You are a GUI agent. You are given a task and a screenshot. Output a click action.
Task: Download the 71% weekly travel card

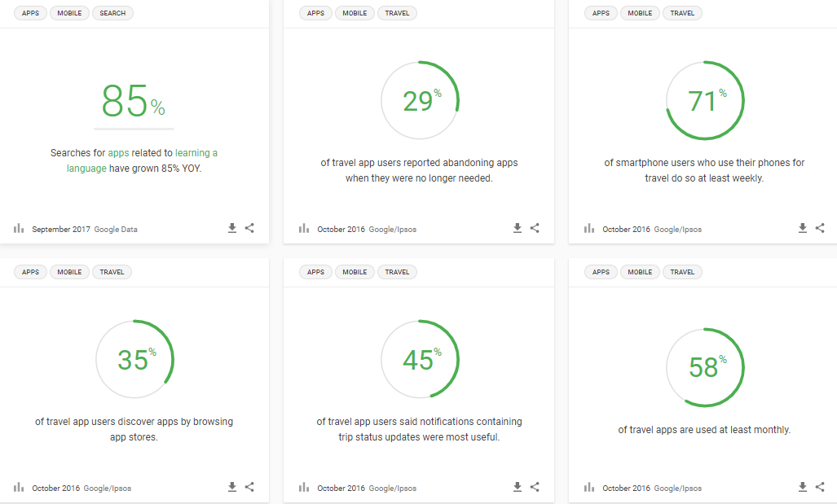[802, 228]
